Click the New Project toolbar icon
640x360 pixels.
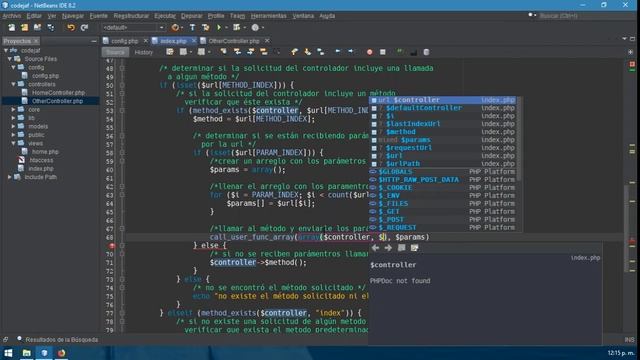pos(24,27)
